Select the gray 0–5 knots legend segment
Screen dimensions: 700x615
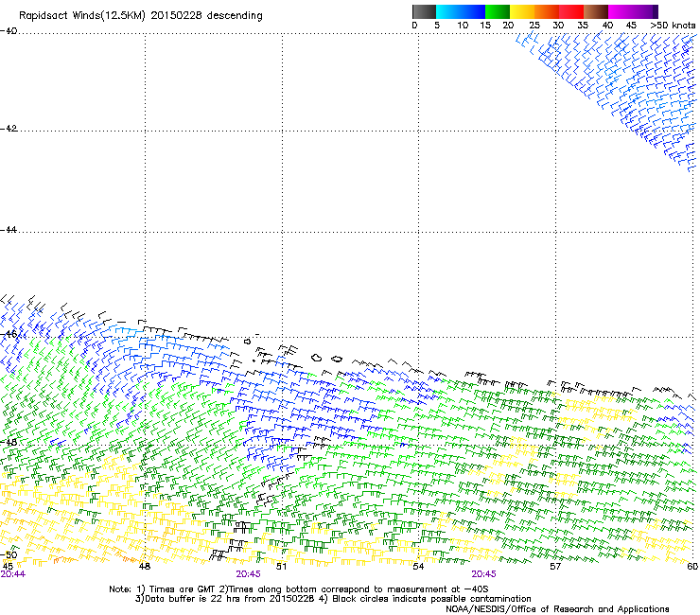pyautogui.click(x=424, y=11)
